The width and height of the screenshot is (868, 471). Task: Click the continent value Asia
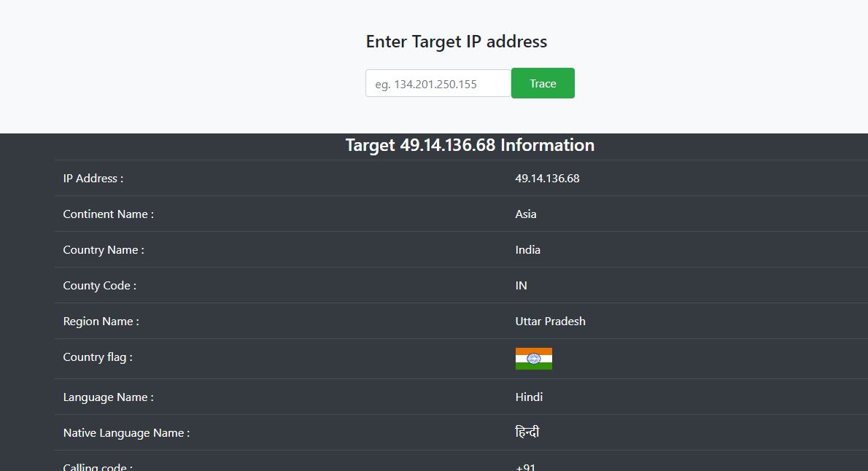coord(526,214)
